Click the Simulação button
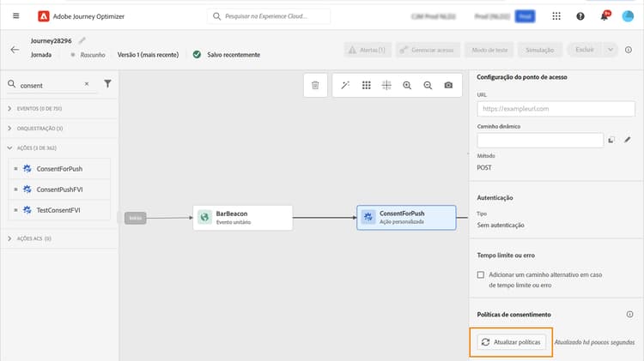The width and height of the screenshot is (644, 361). [540, 50]
